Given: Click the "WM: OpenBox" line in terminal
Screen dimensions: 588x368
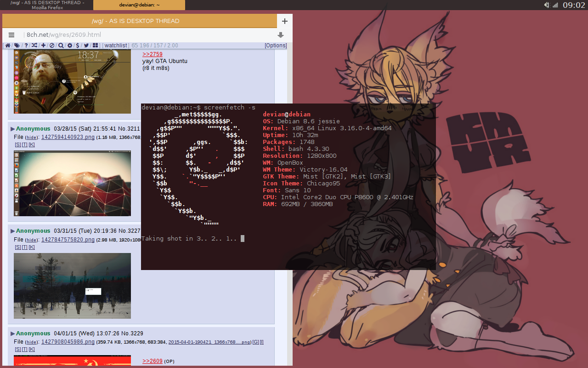Looking at the screenshot, I should 283,163.
